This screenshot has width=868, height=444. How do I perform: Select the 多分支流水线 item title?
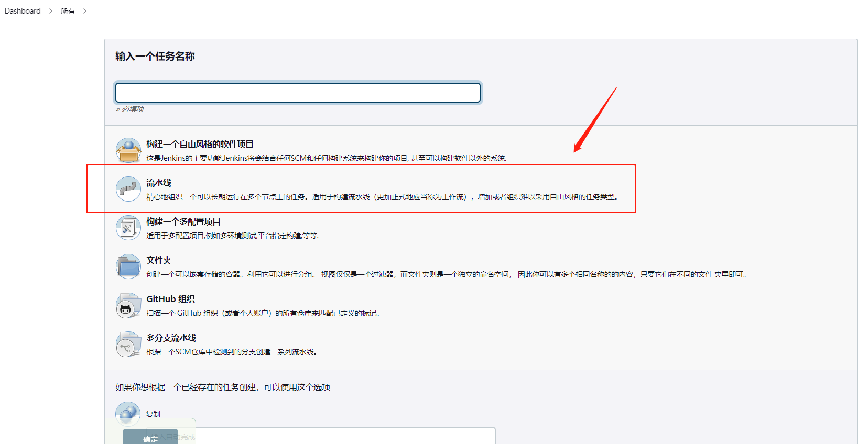tap(171, 338)
